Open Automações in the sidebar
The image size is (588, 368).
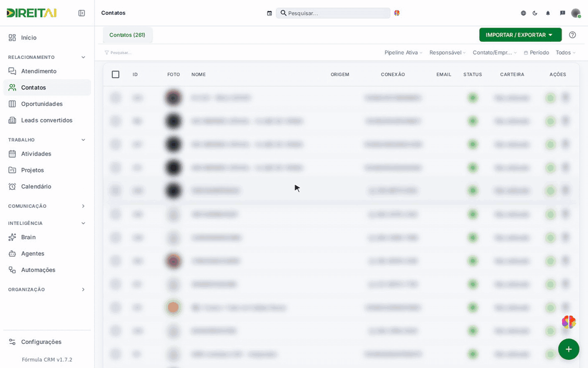point(47,270)
